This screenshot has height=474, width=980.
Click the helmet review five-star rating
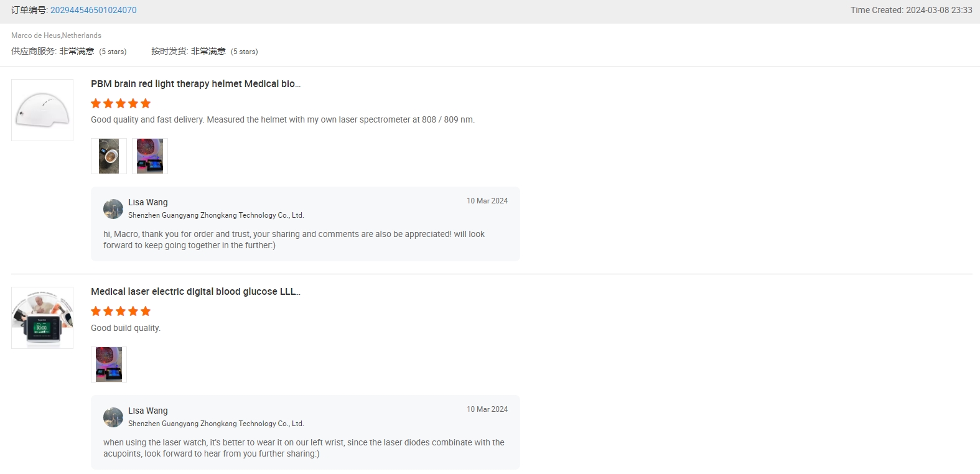point(121,103)
